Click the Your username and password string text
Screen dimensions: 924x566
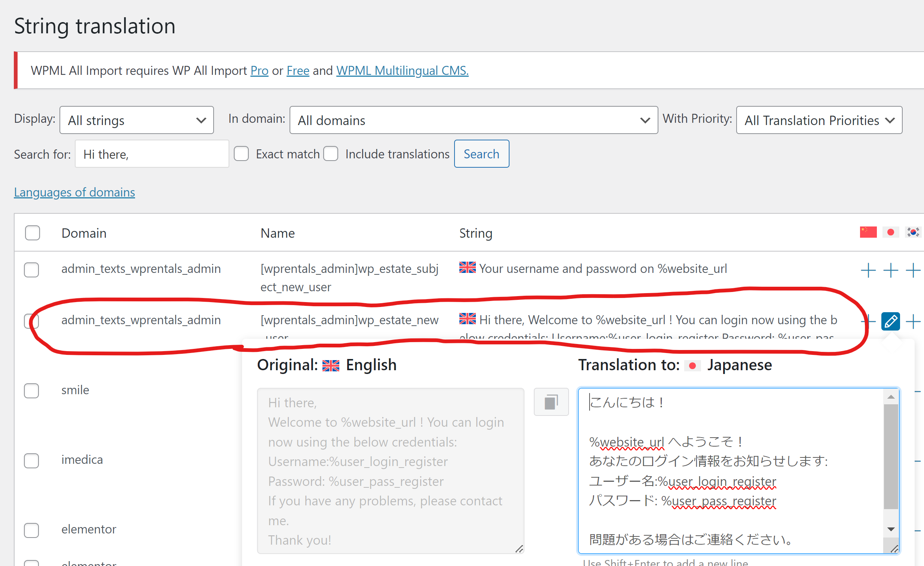[603, 269]
